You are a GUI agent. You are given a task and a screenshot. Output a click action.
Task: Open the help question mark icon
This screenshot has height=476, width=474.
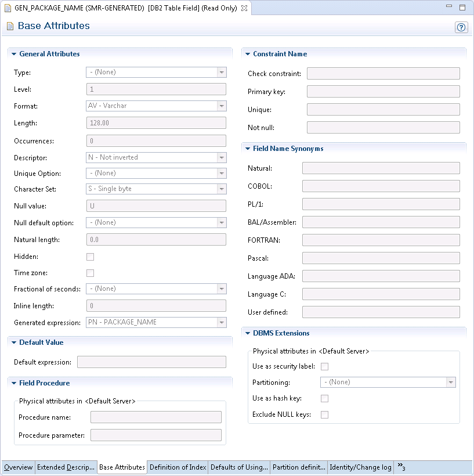click(x=461, y=27)
